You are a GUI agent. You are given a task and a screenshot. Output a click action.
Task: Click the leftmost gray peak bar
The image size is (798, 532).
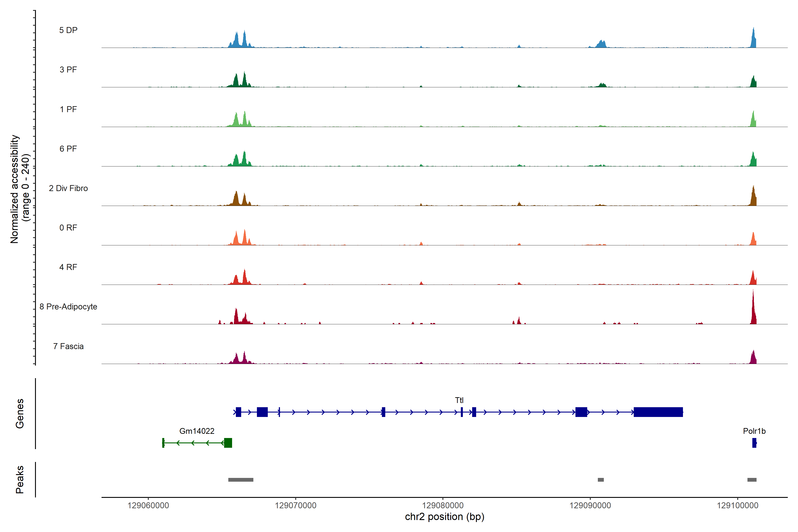coord(241,480)
